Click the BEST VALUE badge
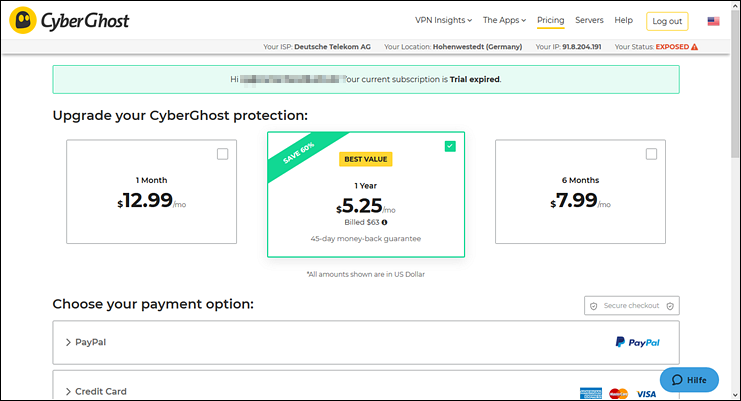The image size is (741, 401). click(366, 159)
